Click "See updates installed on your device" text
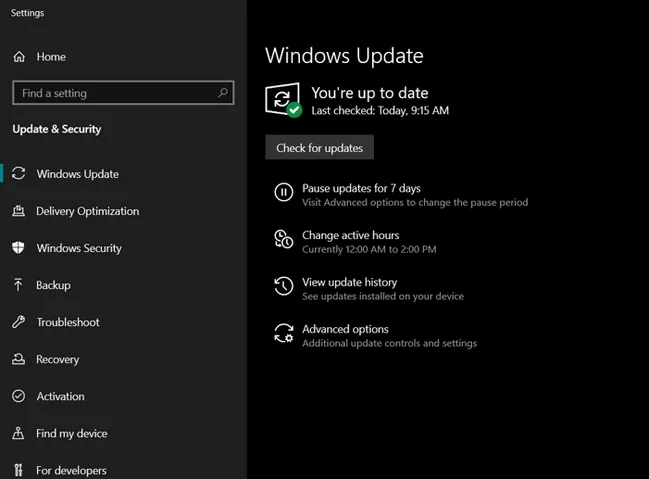 (383, 296)
